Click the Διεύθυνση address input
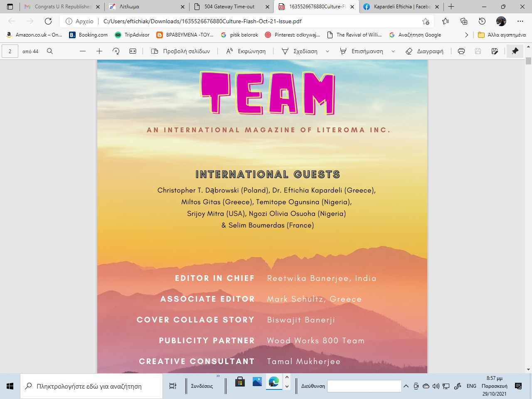Image resolution: width=532 pixels, height=399 pixels. pos(364,386)
